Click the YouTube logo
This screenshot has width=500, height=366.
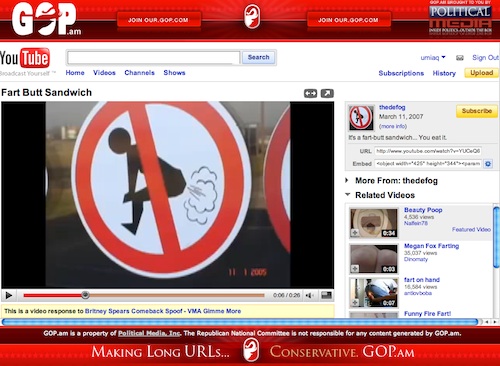point(25,58)
